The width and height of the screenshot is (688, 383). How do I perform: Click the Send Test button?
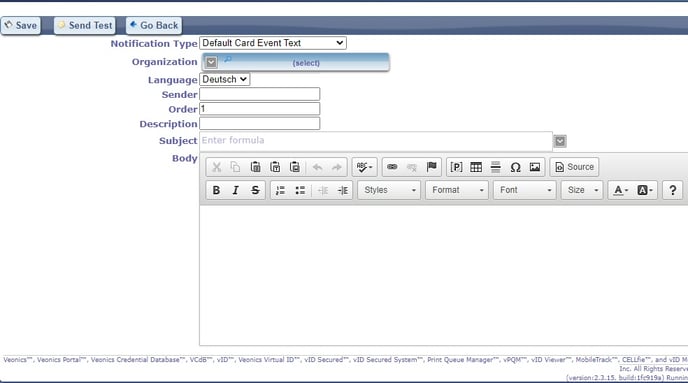(x=85, y=25)
